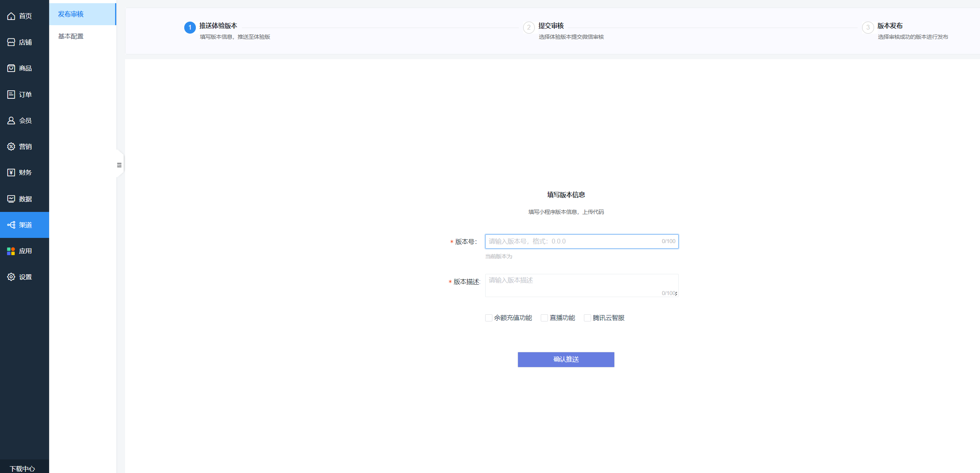Enable the 余额充值功能 checkbox

pos(489,318)
